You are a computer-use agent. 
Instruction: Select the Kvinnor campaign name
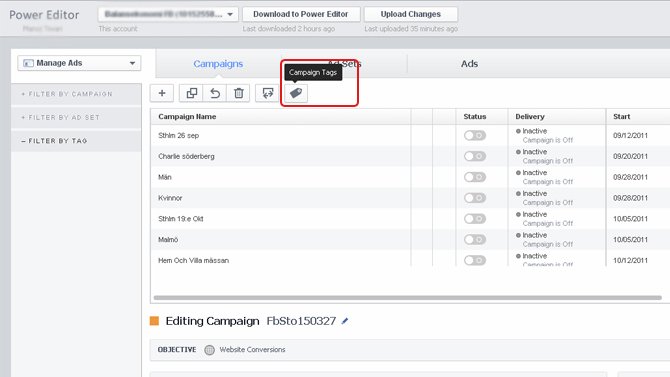(x=170, y=198)
